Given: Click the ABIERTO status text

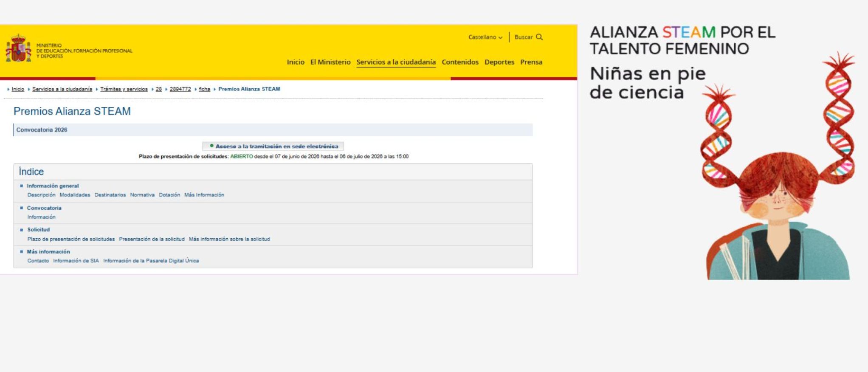Looking at the screenshot, I should click(x=242, y=157).
